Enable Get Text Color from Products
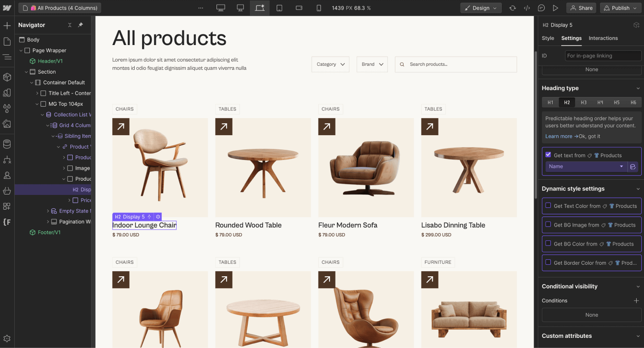Screen dimensions: 644x348 (547, 206)
